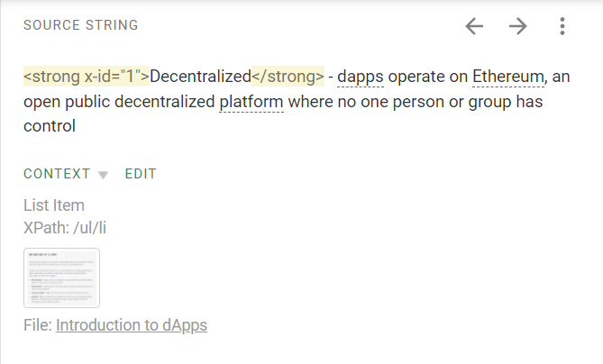Click the word control in source text
The image size is (603, 364).
point(50,126)
